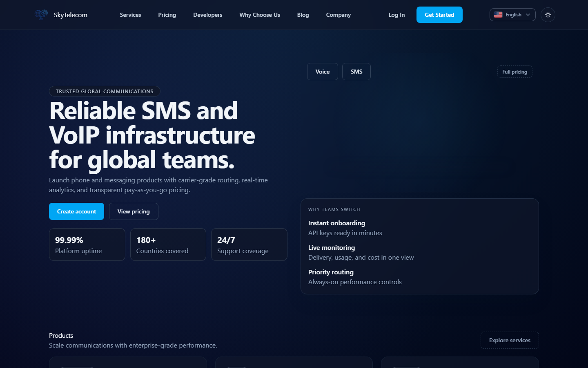Click 'API keys ready in minutes' text
The height and width of the screenshot is (368, 588).
[345, 233]
